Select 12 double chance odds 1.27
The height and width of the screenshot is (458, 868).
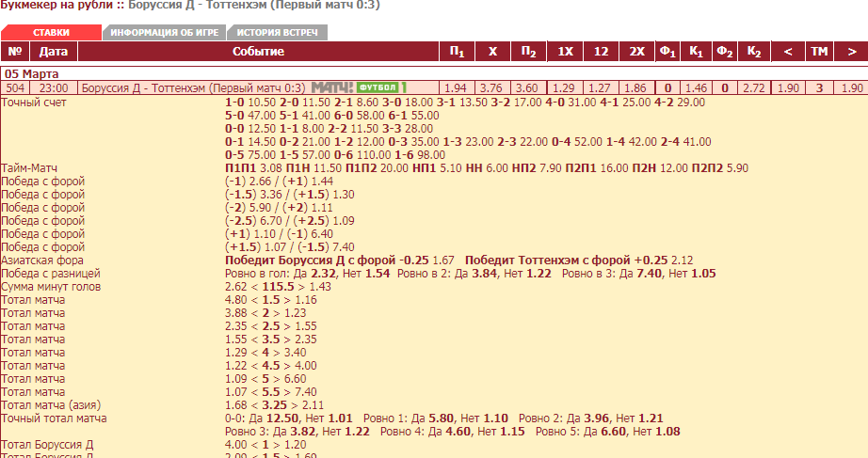point(600,88)
